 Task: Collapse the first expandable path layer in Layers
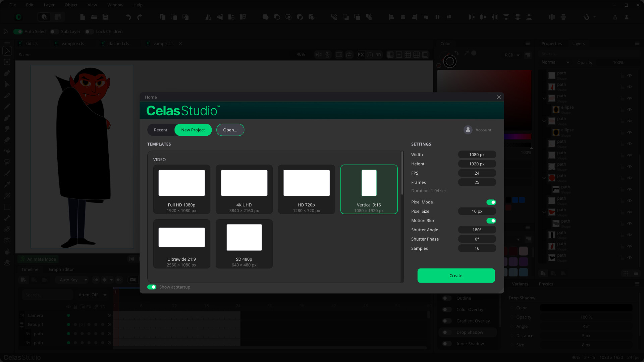(544, 98)
